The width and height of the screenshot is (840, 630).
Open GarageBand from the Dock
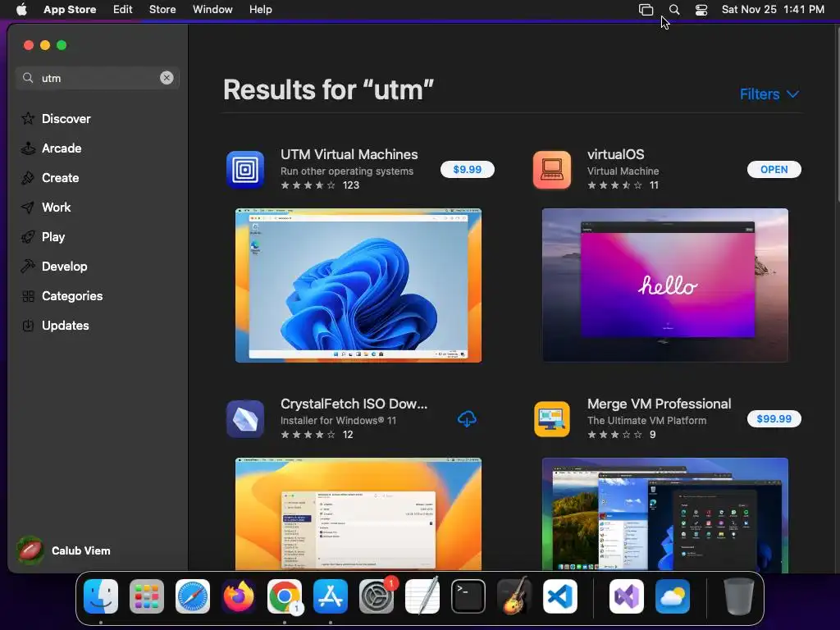click(x=514, y=596)
